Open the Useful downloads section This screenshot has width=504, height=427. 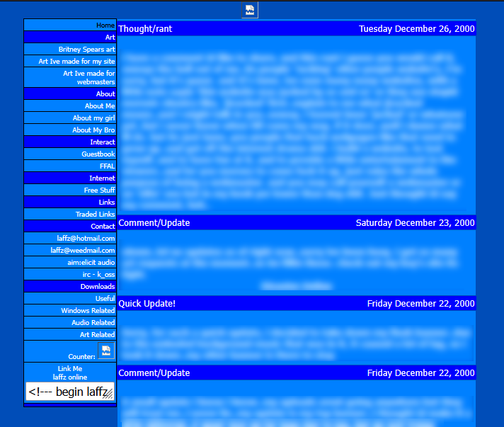[105, 299]
